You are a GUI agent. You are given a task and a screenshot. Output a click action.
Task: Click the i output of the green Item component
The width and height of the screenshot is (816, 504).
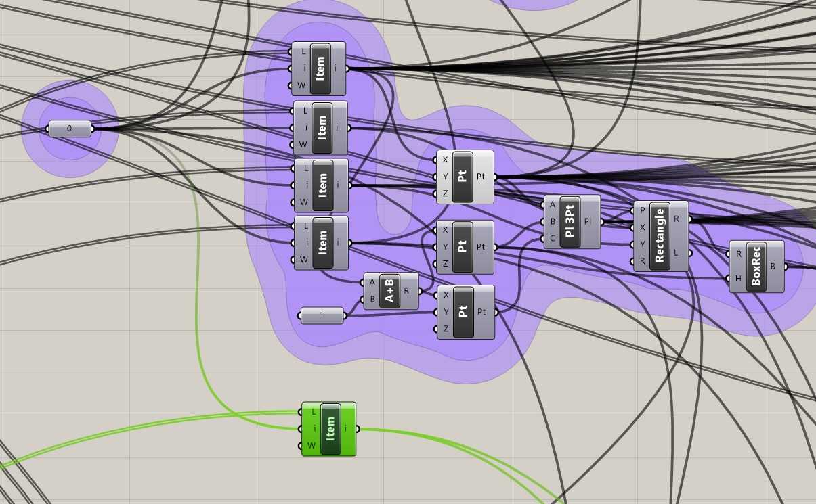(347, 429)
